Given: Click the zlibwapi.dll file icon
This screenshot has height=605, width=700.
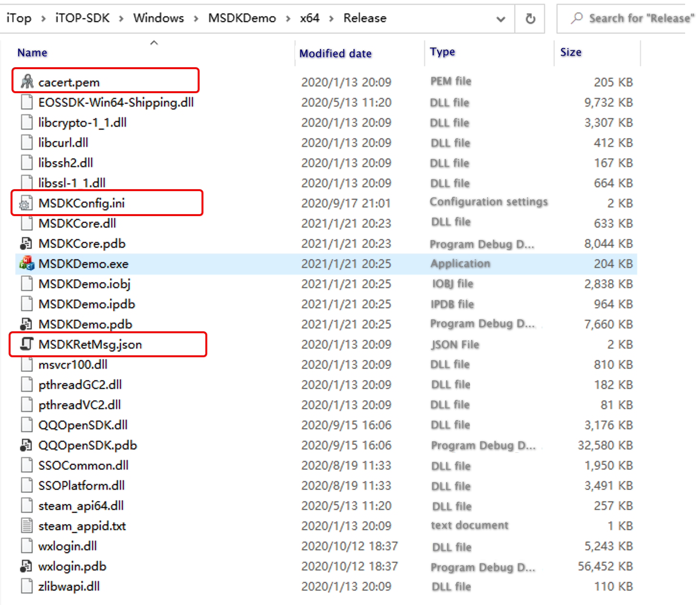Looking at the screenshot, I should (x=27, y=586).
